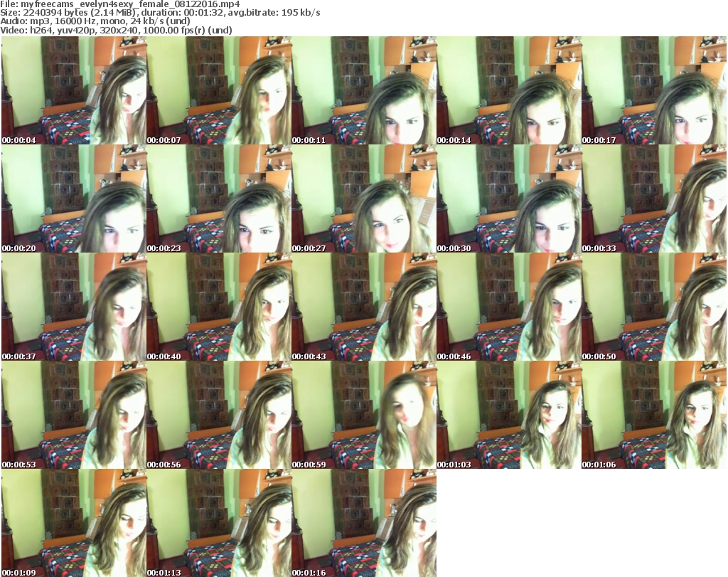Select the 00:00:37 frame
Image resolution: width=728 pixels, height=577 pixels.
74,307
